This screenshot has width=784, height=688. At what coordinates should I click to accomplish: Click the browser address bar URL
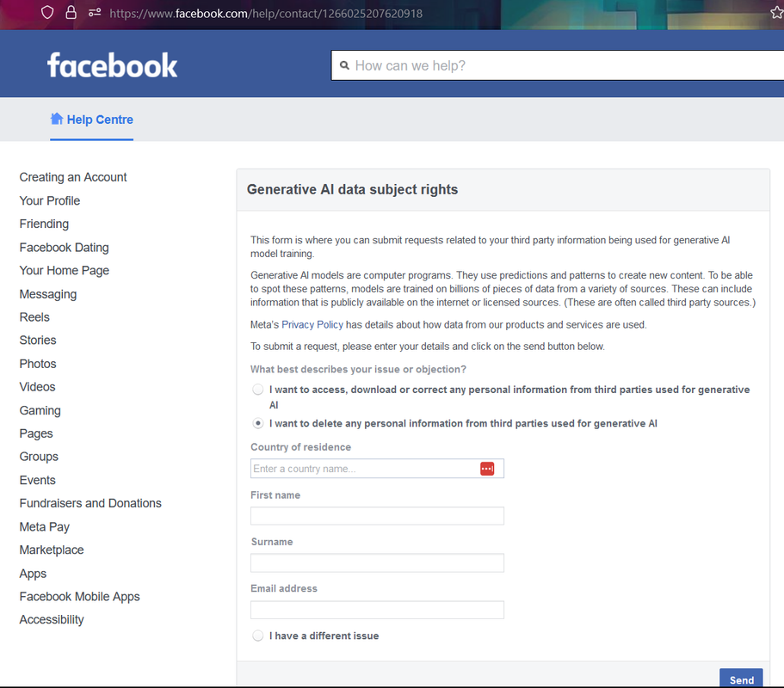266,14
